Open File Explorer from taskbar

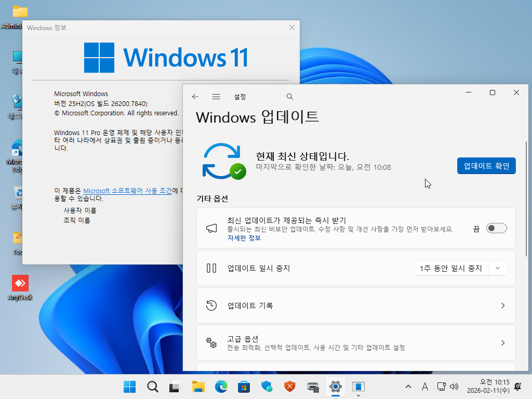click(198, 387)
